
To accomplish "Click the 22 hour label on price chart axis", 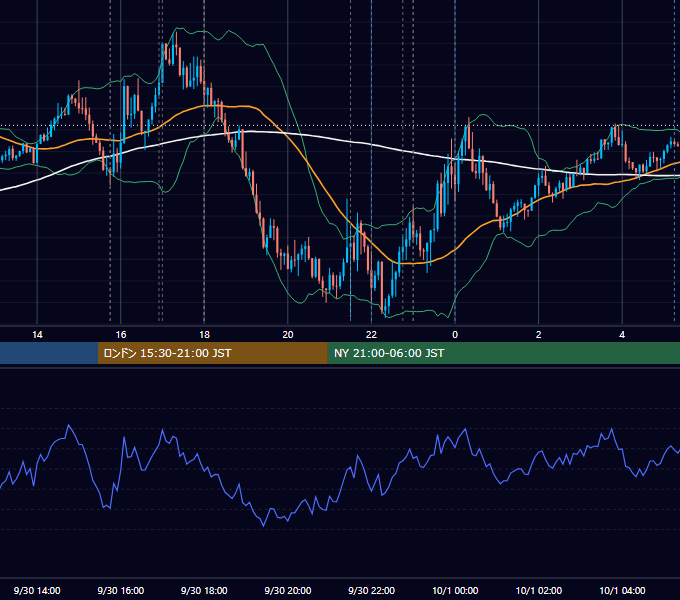I will pos(372,335).
